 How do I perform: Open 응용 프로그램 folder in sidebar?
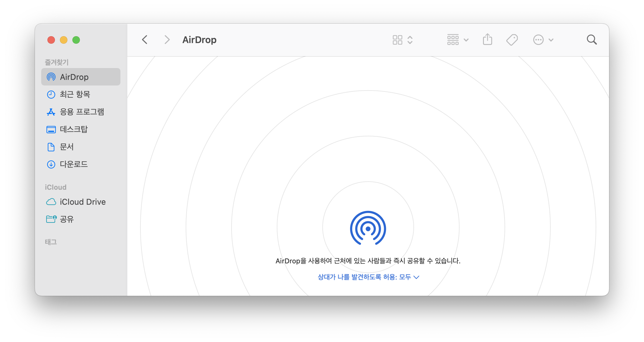pyautogui.click(x=82, y=112)
